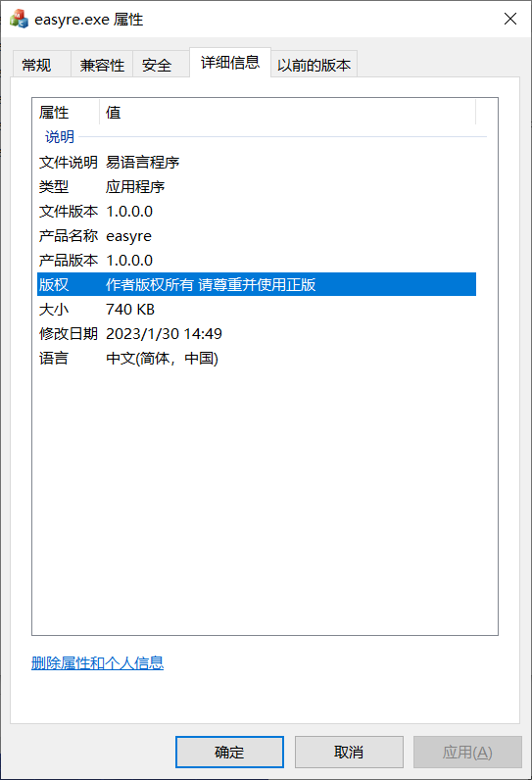Click the 取消 button
532x780 pixels.
click(349, 753)
